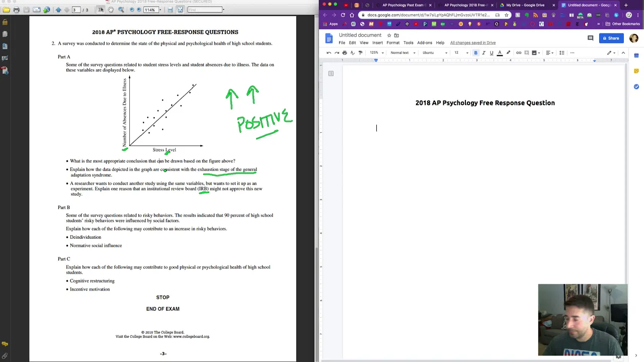The width and height of the screenshot is (644, 362).
Task: Open the View menu in Google Docs
Action: click(364, 43)
